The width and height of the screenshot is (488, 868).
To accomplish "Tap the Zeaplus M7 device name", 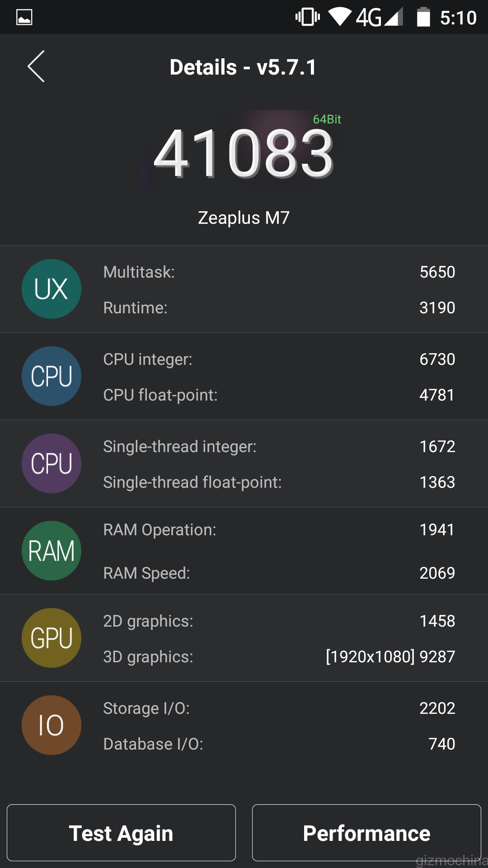I will pyautogui.click(x=244, y=218).
